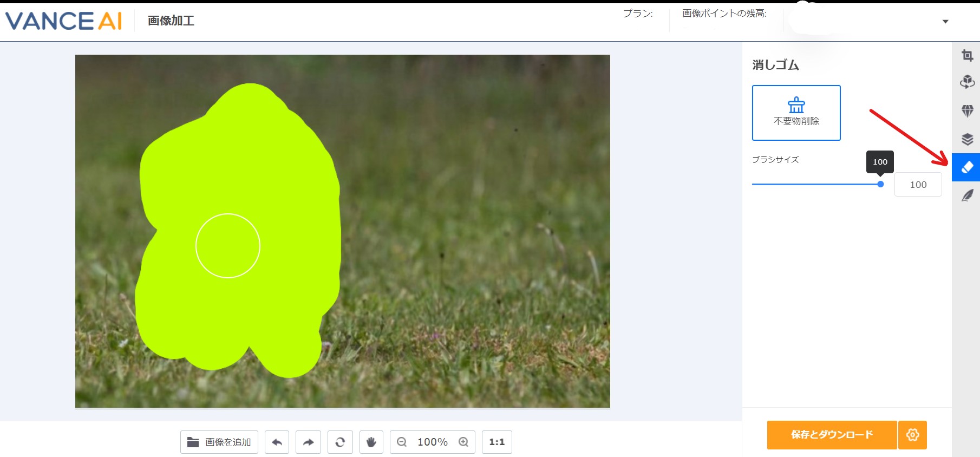Zoom in with the plus magnifier
The height and width of the screenshot is (457, 980).
[x=463, y=442]
